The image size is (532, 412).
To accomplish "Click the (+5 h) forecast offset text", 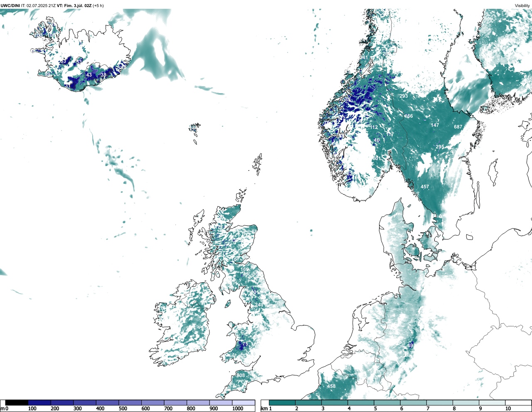I will pos(98,5).
